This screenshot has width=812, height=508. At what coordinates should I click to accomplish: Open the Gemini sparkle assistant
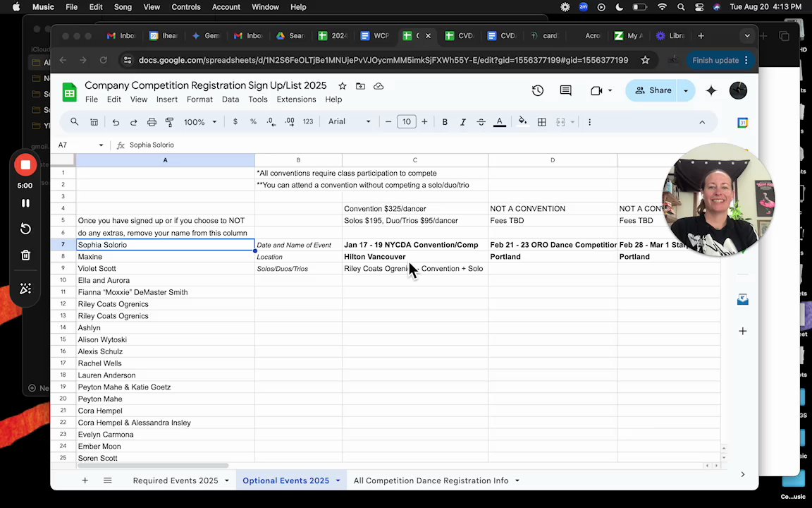click(x=711, y=90)
